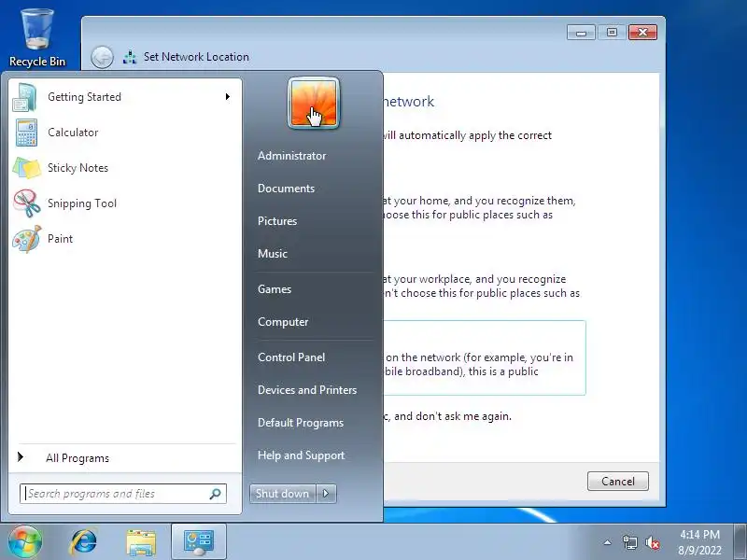Click the Show desktop strip
This screenshot has height=560, width=747.
tap(740, 542)
